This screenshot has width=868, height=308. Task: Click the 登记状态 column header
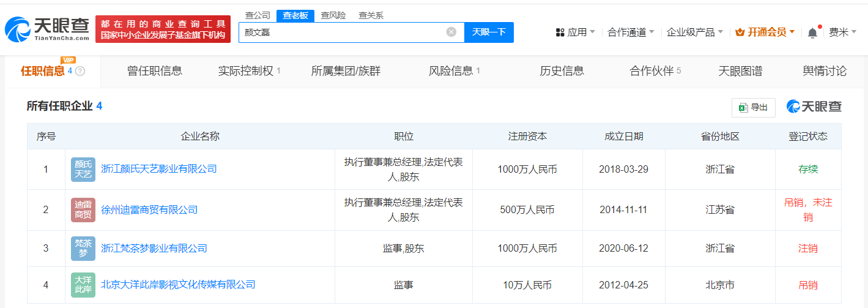[807, 137]
